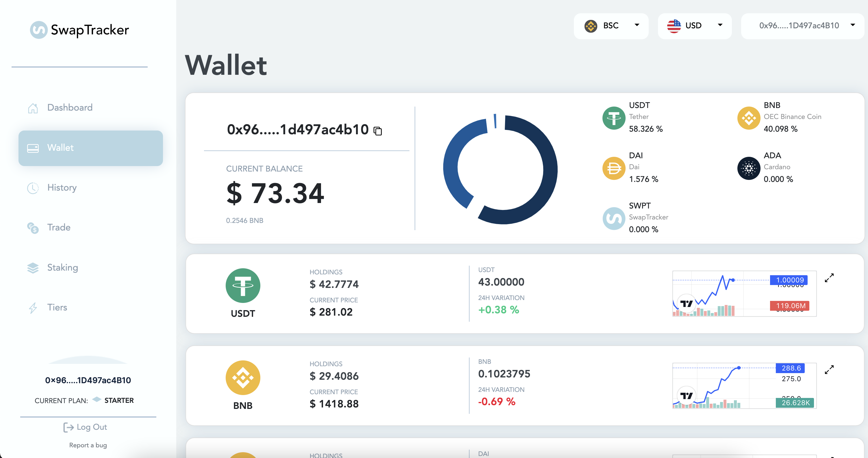Click the Cardano ADA icon in legend
The height and width of the screenshot is (458, 868).
748,168
